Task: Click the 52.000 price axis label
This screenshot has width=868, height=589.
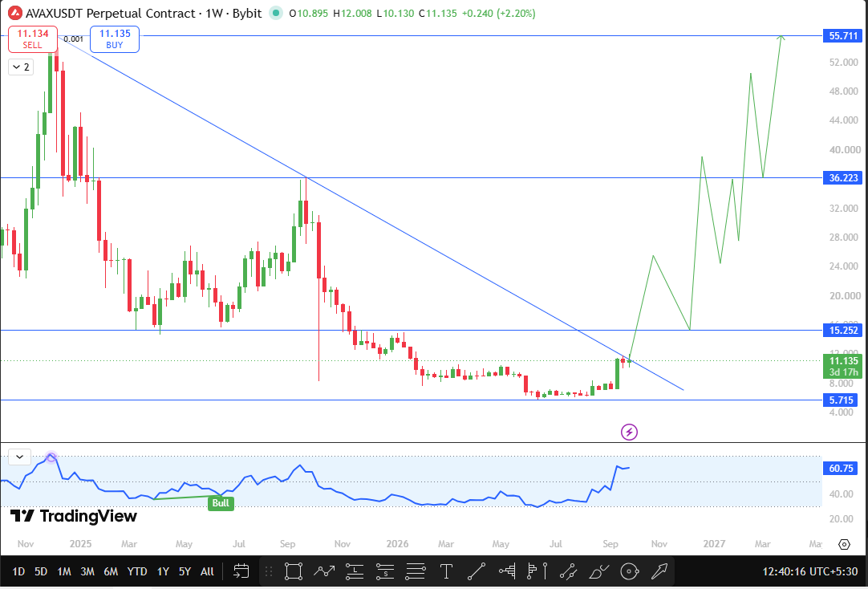Action: point(845,63)
